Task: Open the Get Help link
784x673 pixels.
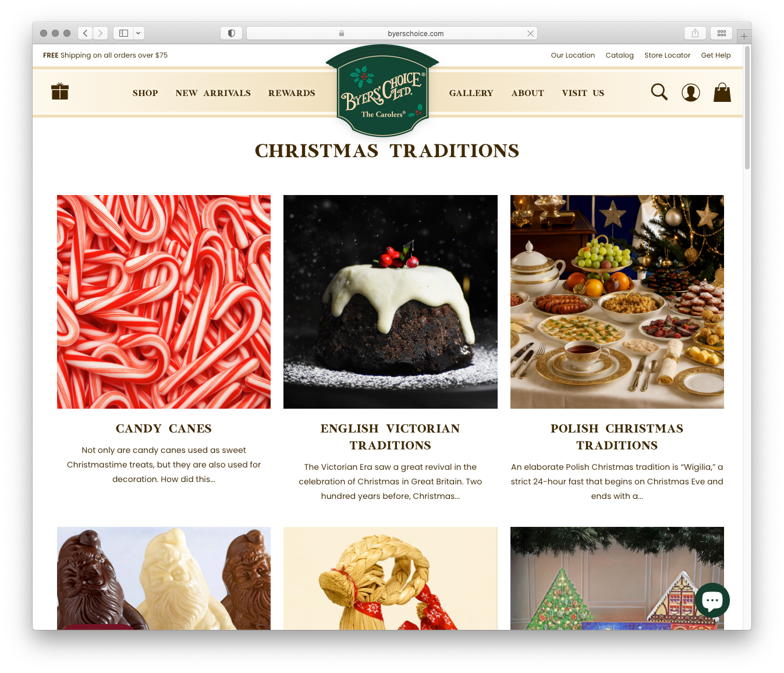Action: click(x=716, y=55)
